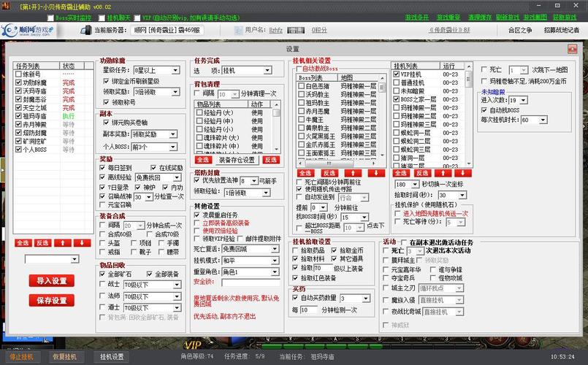Close the 设置 dialog window

pyautogui.click(x=572, y=48)
